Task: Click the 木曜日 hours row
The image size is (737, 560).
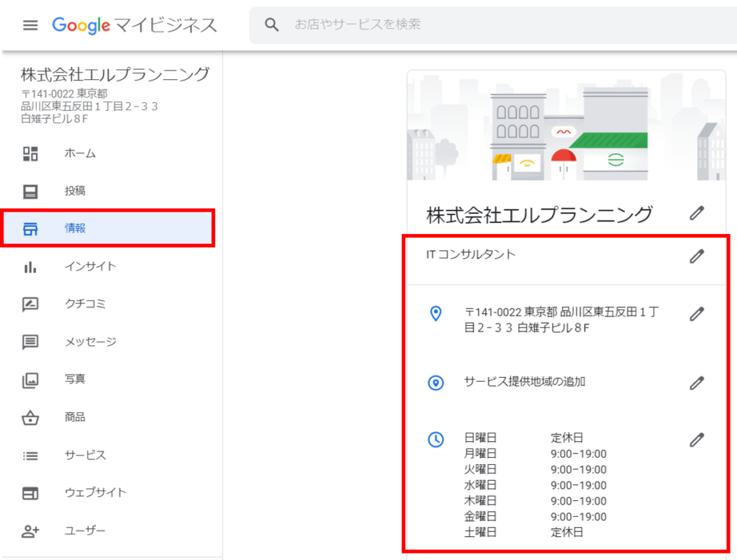Action: [x=535, y=501]
